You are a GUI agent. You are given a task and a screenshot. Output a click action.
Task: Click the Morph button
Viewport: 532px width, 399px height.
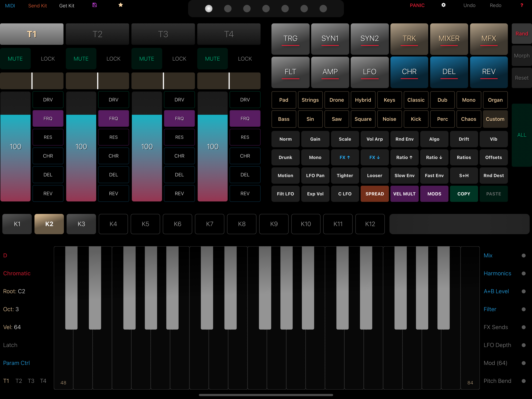(x=522, y=56)
